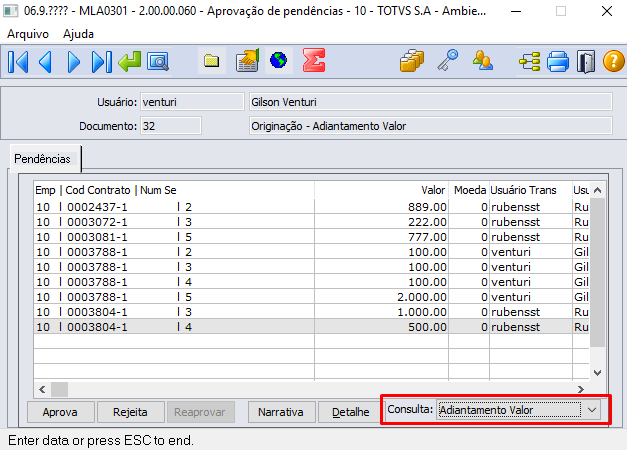Screen dimensions: 627x450
Task: Click the grid's scroll left arrow
Action: [x=42, y=389]
